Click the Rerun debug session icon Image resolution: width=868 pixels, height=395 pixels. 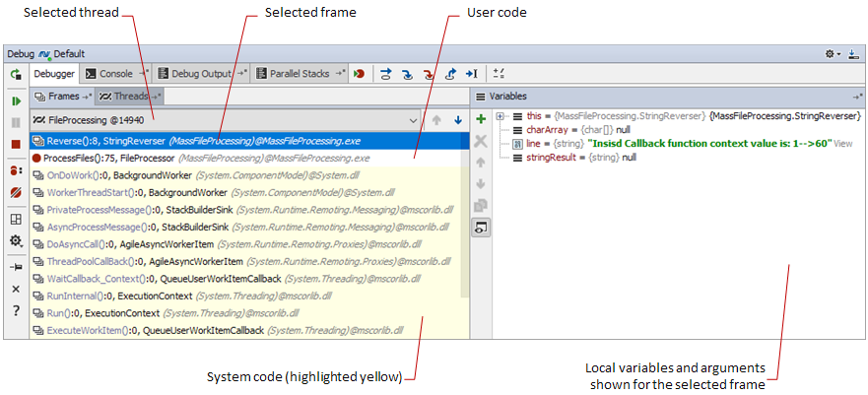pyautogui.click(x=16, y=74)
